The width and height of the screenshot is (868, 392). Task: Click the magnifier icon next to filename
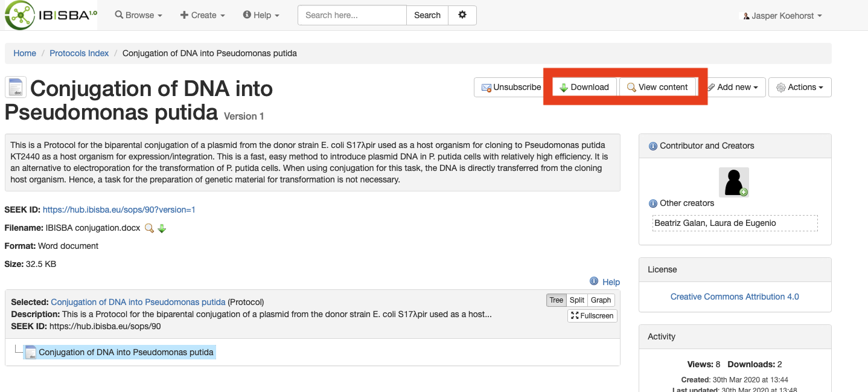pos(149,228)
